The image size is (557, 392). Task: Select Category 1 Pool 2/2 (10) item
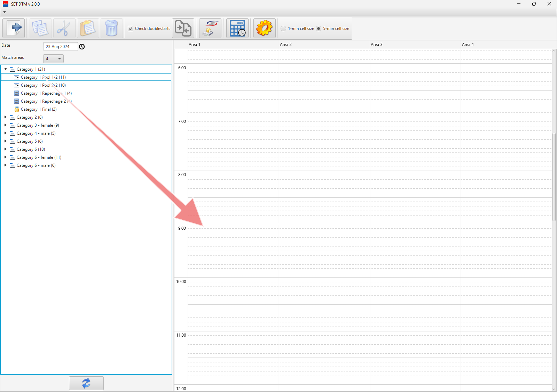(43, 85)
